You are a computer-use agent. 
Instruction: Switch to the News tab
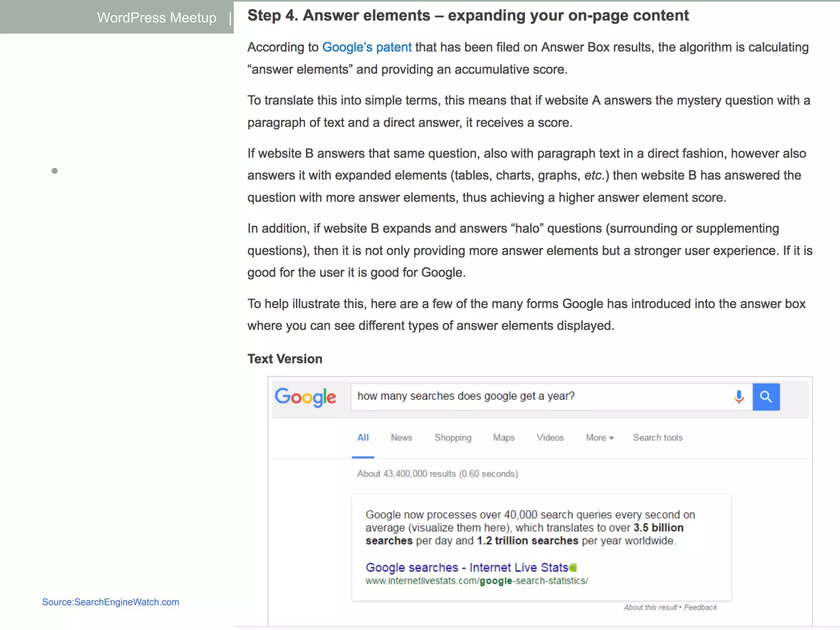401,438
